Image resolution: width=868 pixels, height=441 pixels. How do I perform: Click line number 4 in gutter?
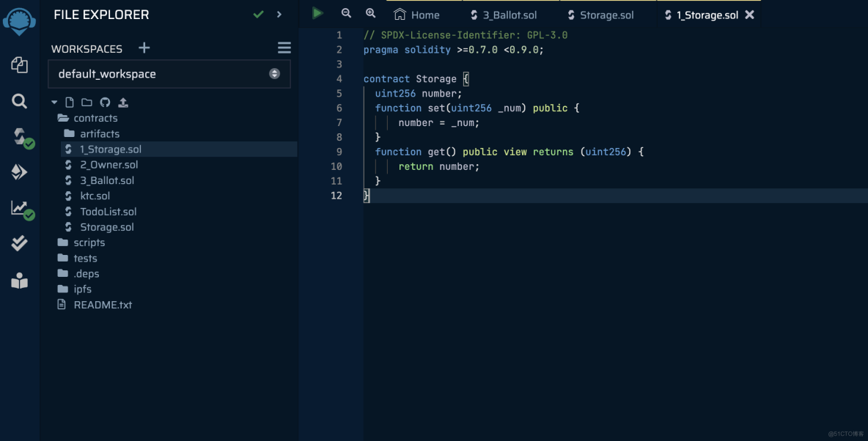pyautogui.click(x=339, y=79)
